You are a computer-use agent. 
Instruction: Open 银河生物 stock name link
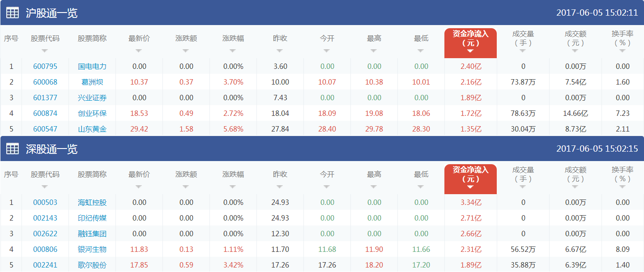point(92,249)
